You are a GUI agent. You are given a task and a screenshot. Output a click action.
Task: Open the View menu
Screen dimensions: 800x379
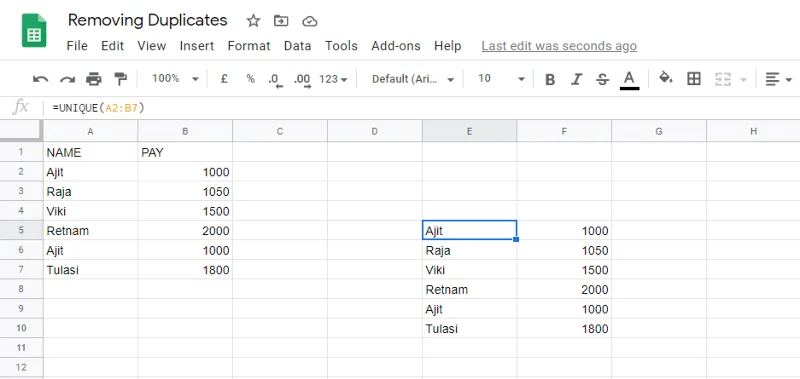pyautogui.click(x=152, y=46)
